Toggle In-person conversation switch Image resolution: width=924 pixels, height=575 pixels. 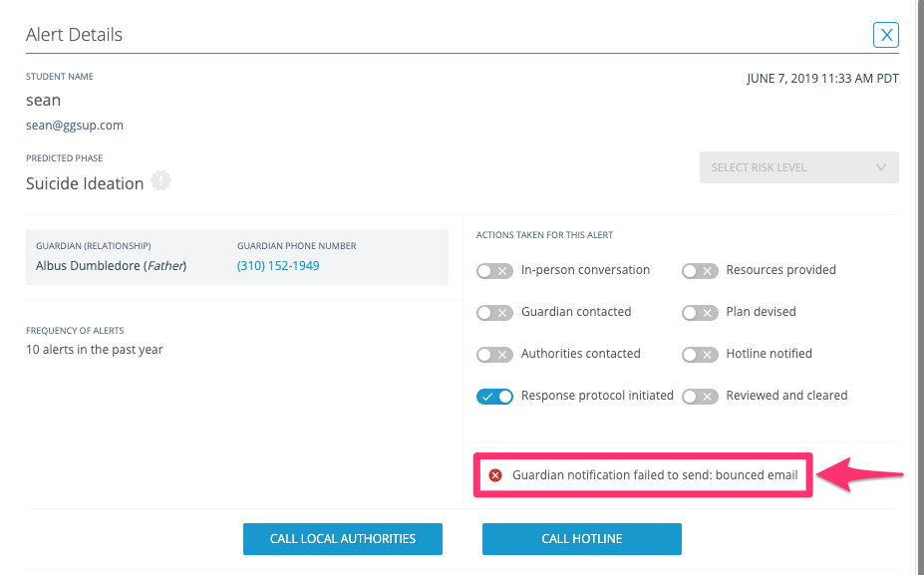pyautogui.click(x=494, y=271)
